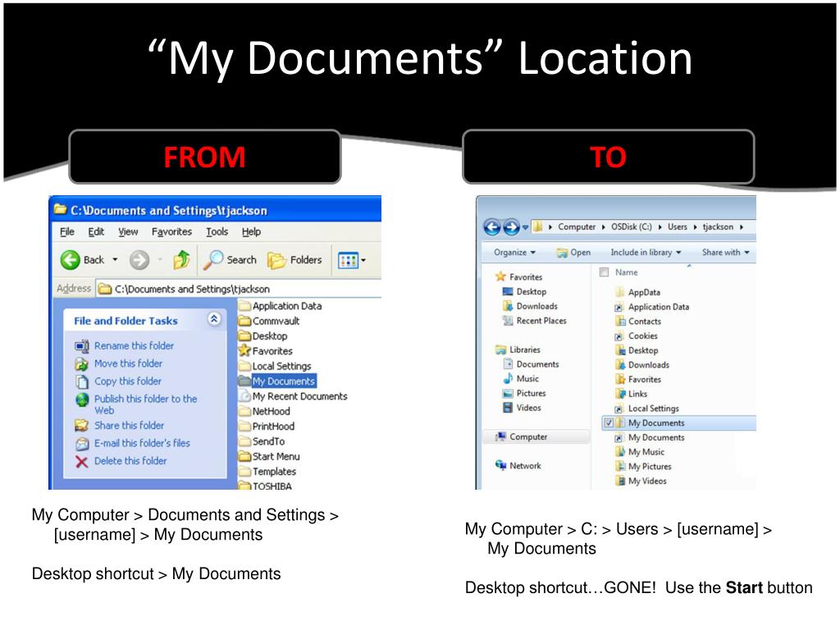The height and width of the screenshot is (630, 840).
Task: Click the Delete this folder link
Action: [x=130, y=461]
